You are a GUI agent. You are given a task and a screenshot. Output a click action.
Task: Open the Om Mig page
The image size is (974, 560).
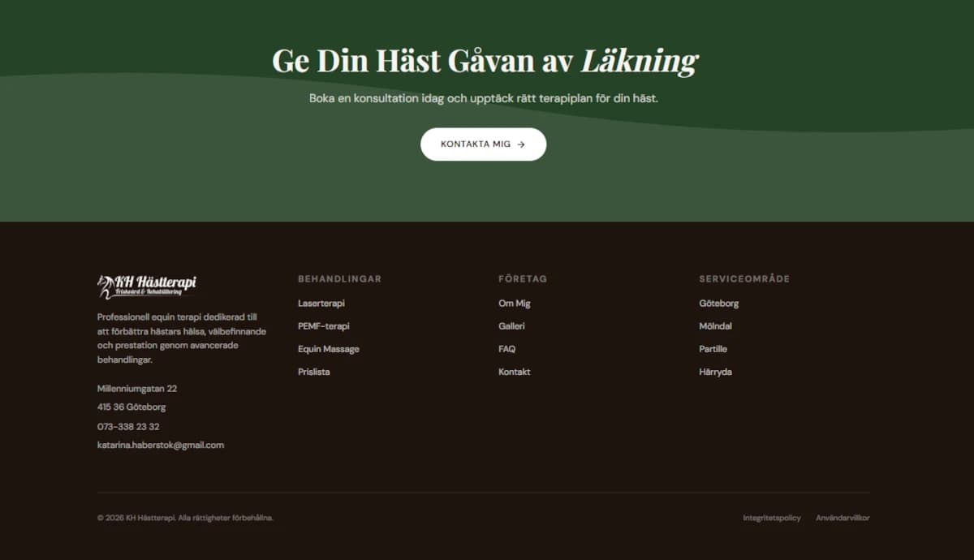point(514,304)
